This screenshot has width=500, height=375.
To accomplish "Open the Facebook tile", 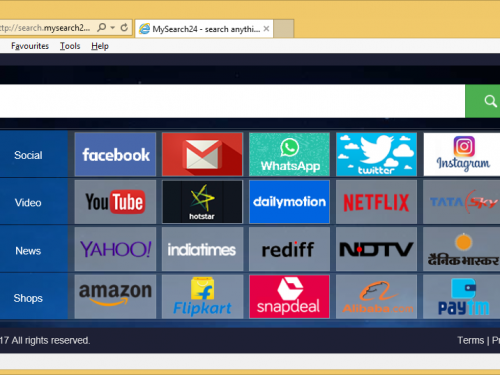I will click(x=115, y=154).
